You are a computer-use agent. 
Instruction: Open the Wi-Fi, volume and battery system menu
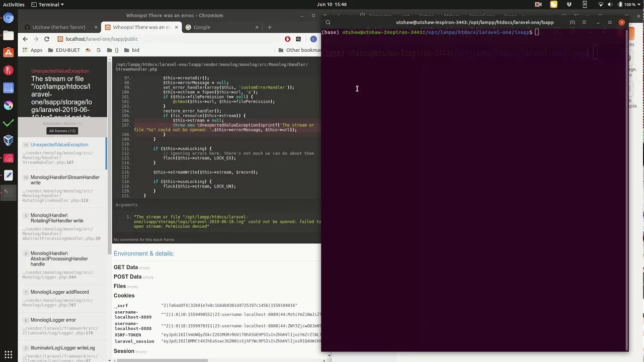pos(620,5)
